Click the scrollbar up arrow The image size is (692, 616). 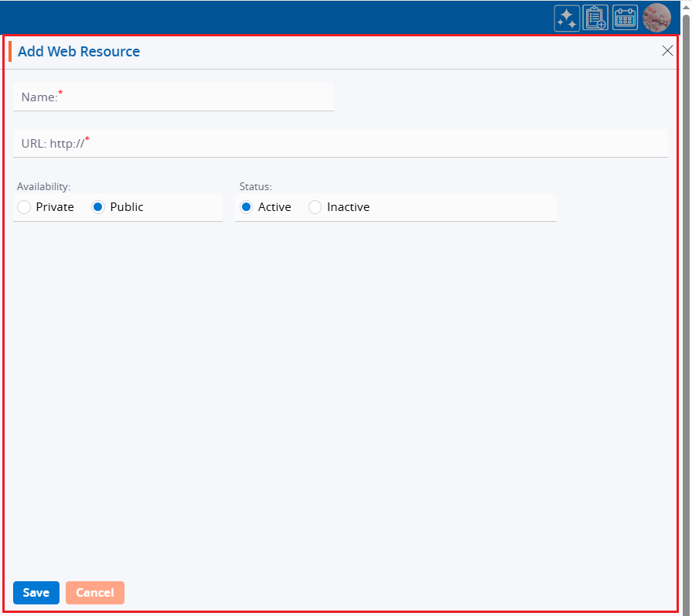686,6
